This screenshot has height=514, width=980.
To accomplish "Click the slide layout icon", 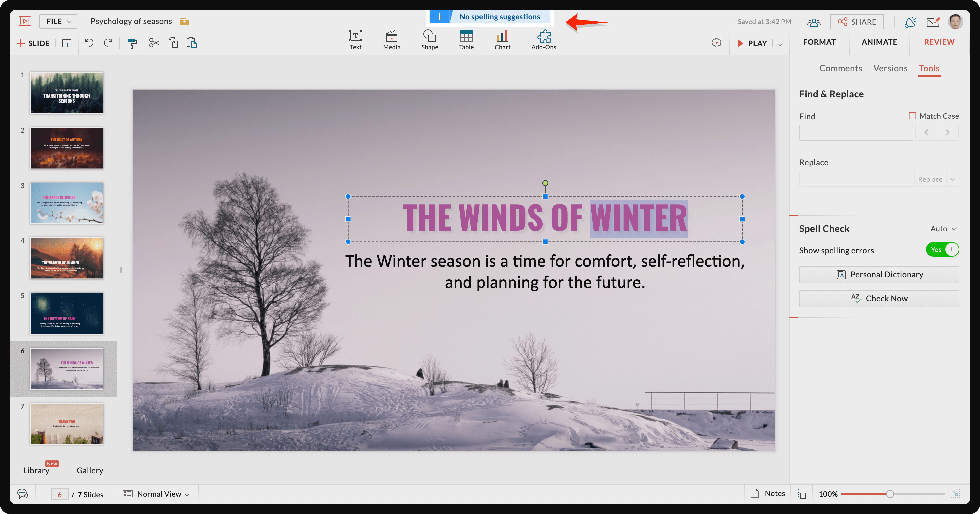I will (x=67, y=43).
